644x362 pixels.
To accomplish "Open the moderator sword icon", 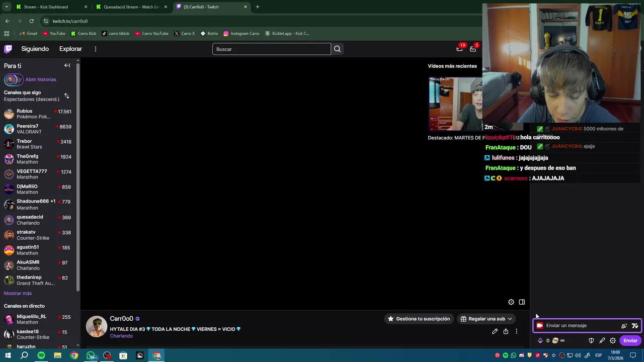I will coord(602,340).
